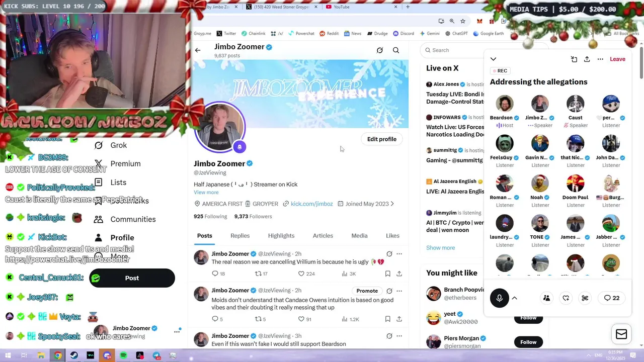Open the Grok icon in the profile header
Image resolution: width=644 pixels, height=362 pixels.
pyautogui.click(x=380, y=50)
